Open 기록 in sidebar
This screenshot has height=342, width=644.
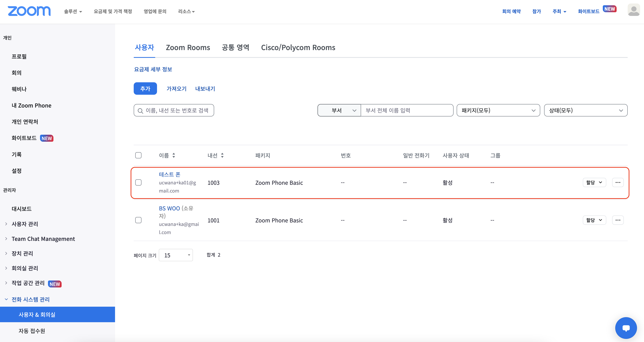[17, 155]
